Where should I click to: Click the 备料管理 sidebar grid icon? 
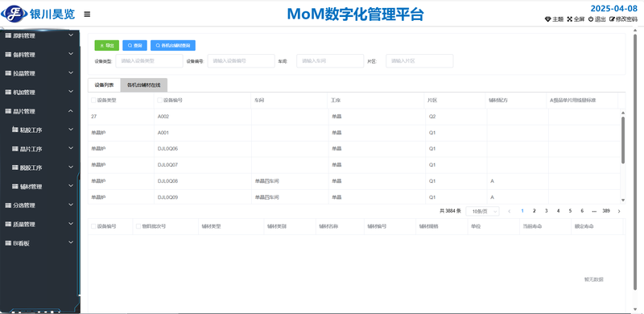8,55
